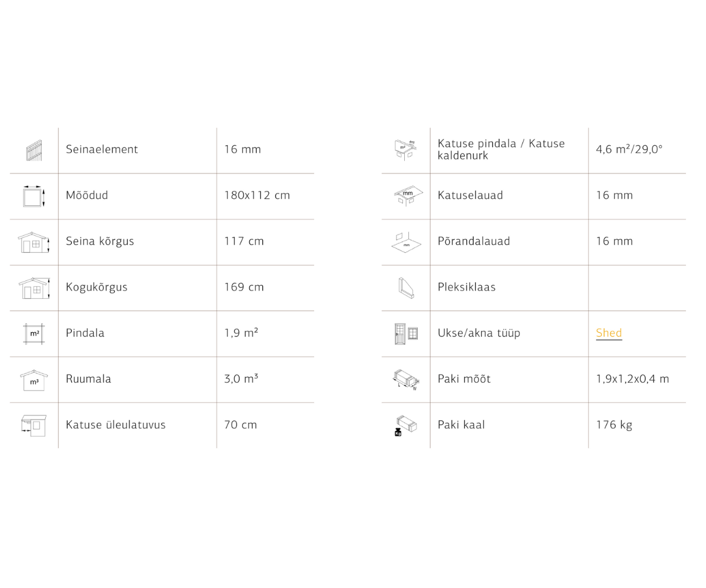Click the Katuselauad roof boards icon
Image resolution: width=706 pixels, height=588 pixels.
(x=407, y=196)
